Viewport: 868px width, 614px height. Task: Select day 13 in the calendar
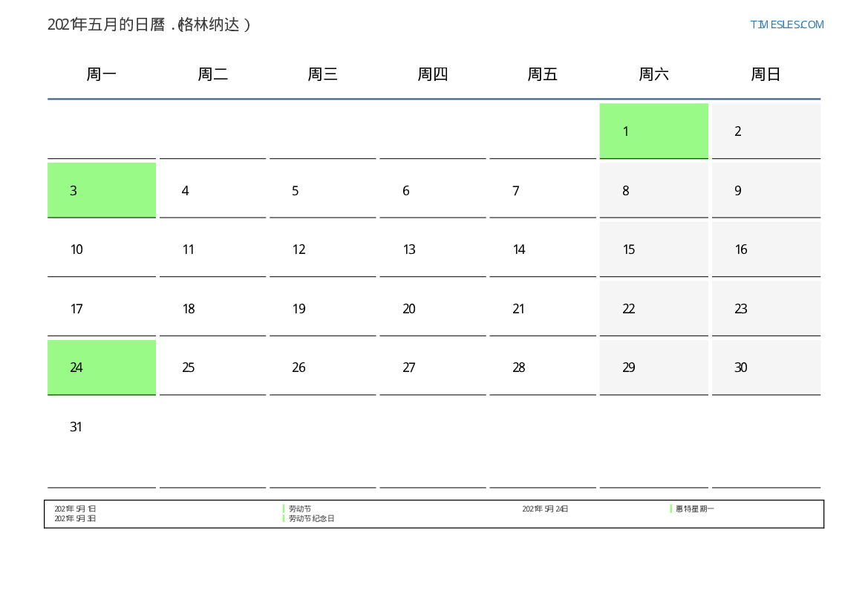pos(432,249)
